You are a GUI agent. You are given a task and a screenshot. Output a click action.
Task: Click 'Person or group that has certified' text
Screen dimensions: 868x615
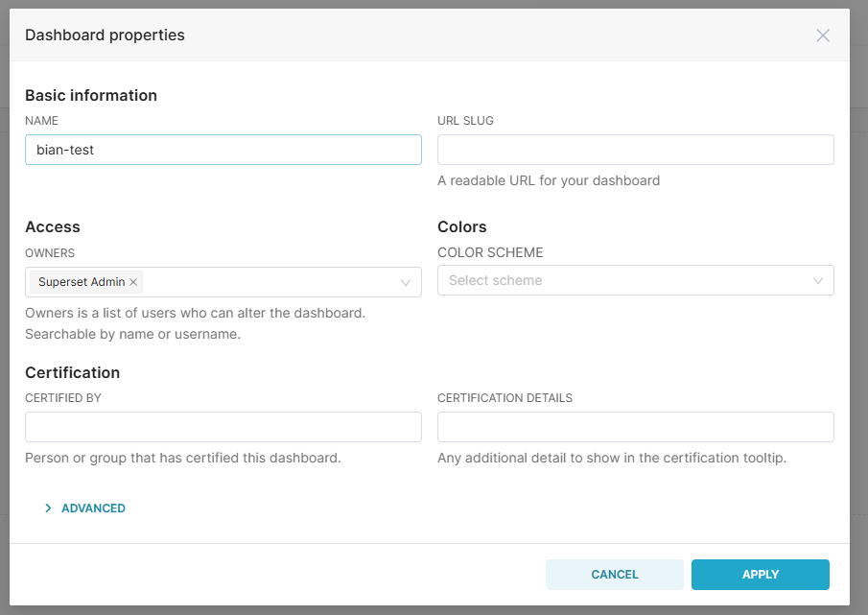point(183,459)
